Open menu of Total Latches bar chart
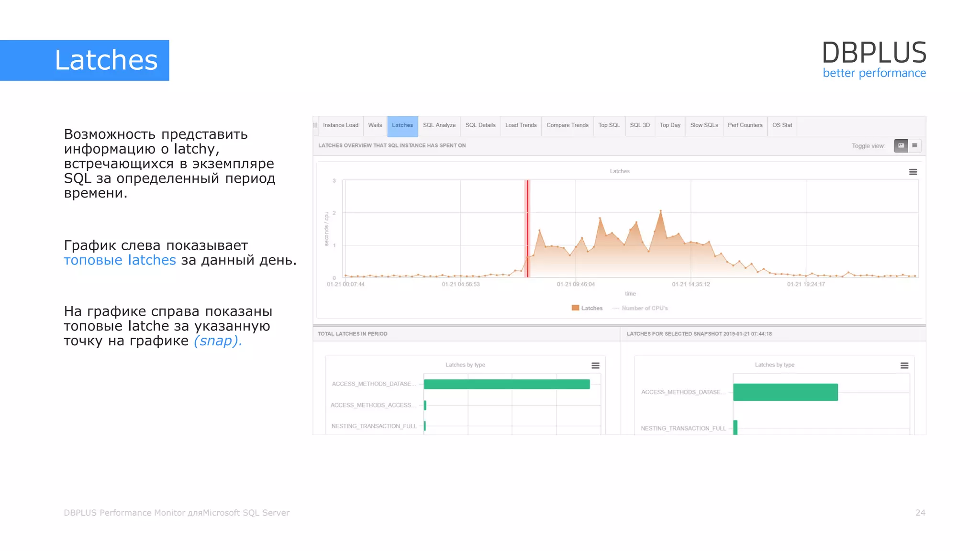The width and height of the screenshot is (980, 551). point(595,365)
